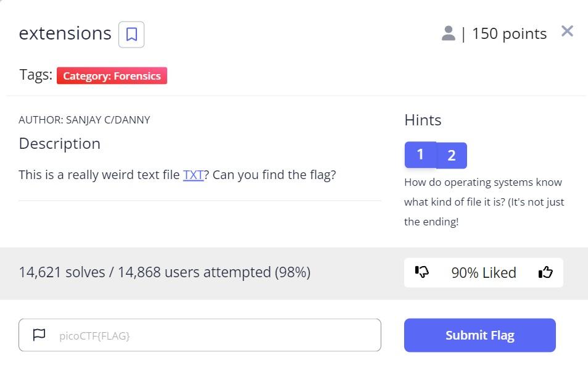This screenshot has height=368, width=588.
Task: Click the 90% Liked rating text
Action: pos(483,272)
